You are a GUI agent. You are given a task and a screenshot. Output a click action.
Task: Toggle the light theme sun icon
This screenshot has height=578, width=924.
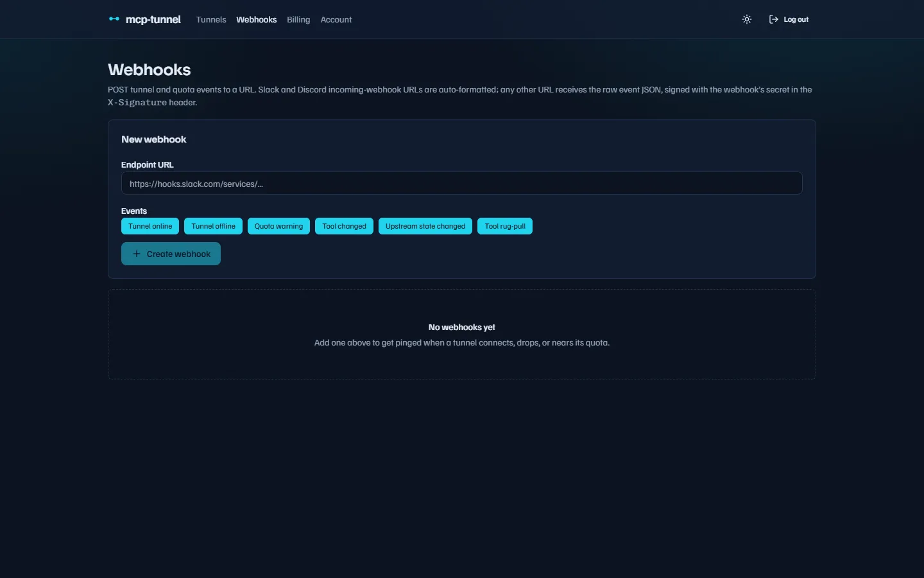[747, 19]
